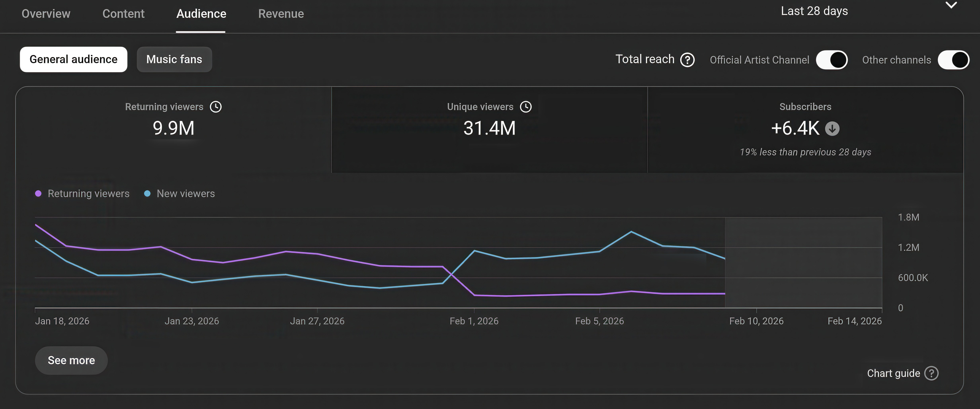This screenshot has width=980, height=409.
Task: Select the Music fans filter chip
Action: pos(174,59)
